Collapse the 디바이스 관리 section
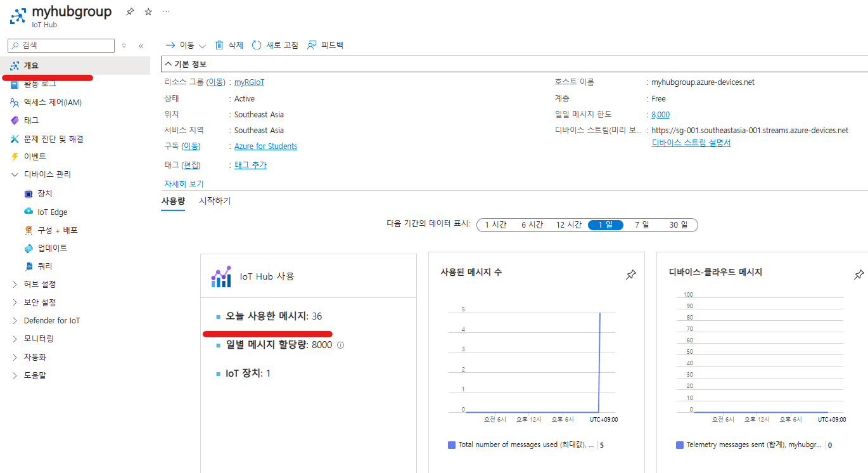868x473 pixels. [x=15, y=174]
